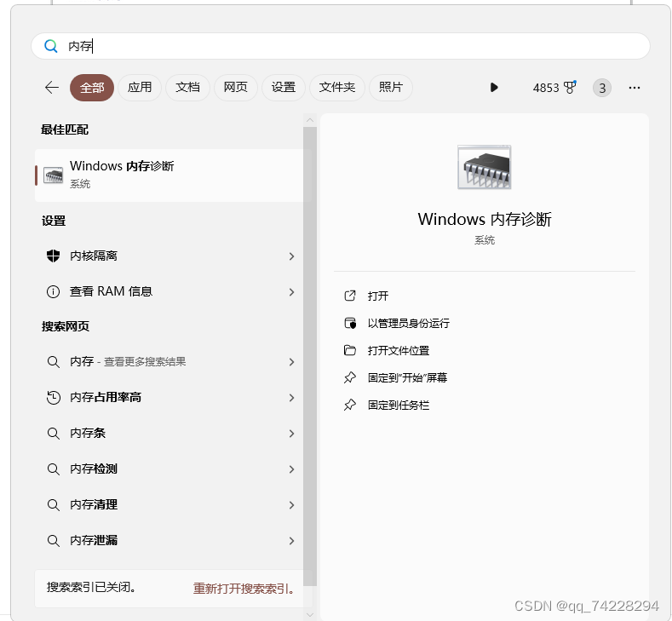The image size is (672, 621).
Task: Choose 固定到任务栏
Action: pos(398,405)
